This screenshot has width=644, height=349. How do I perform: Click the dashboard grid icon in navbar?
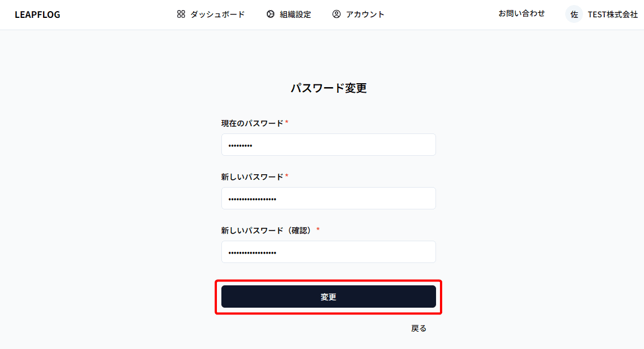(x=180, y=14)
